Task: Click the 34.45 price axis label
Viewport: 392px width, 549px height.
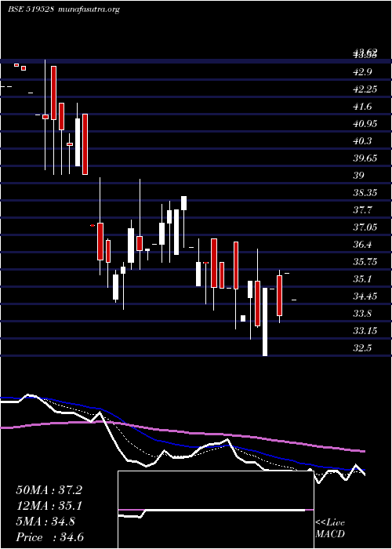Action: coord(365,296)
